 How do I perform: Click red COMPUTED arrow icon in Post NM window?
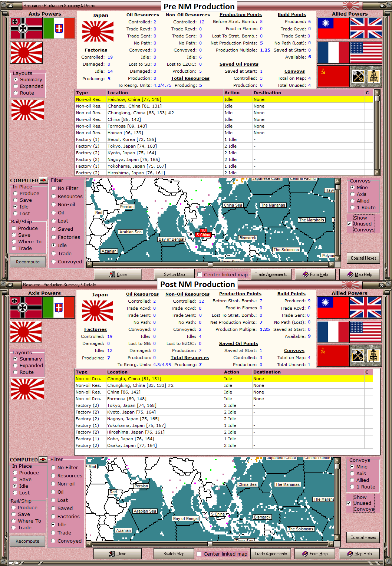pos(43,460)
